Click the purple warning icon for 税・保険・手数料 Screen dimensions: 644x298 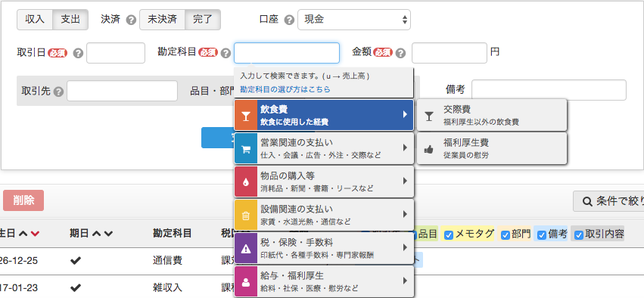246,248
